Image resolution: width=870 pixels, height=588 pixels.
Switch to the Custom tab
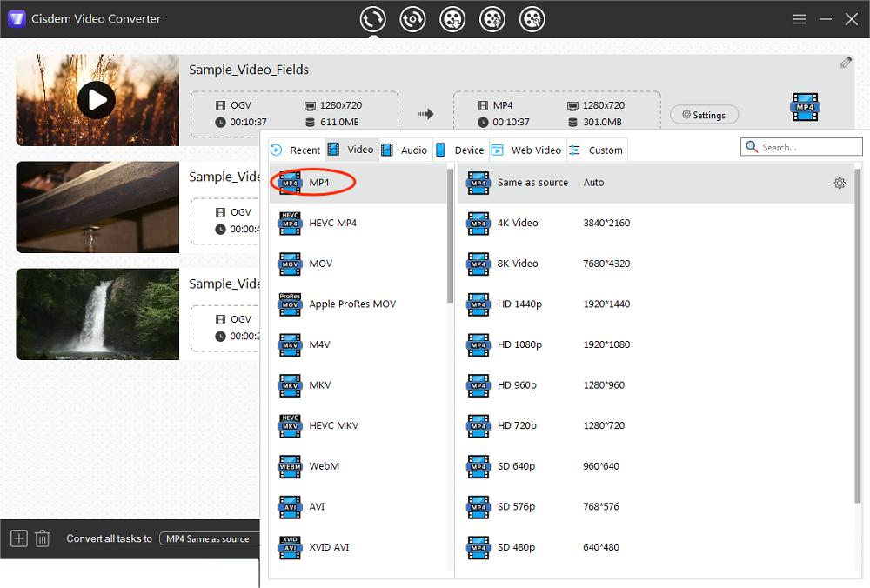(x=597, y=150)
